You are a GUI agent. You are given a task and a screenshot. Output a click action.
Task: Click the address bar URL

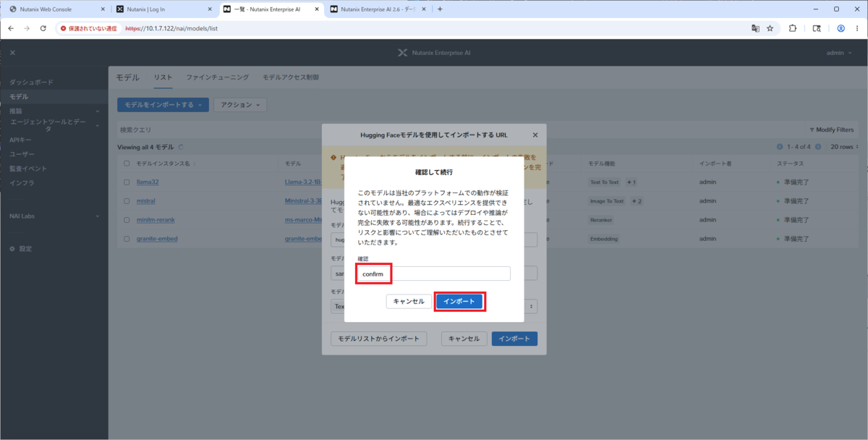click(171, 29)
